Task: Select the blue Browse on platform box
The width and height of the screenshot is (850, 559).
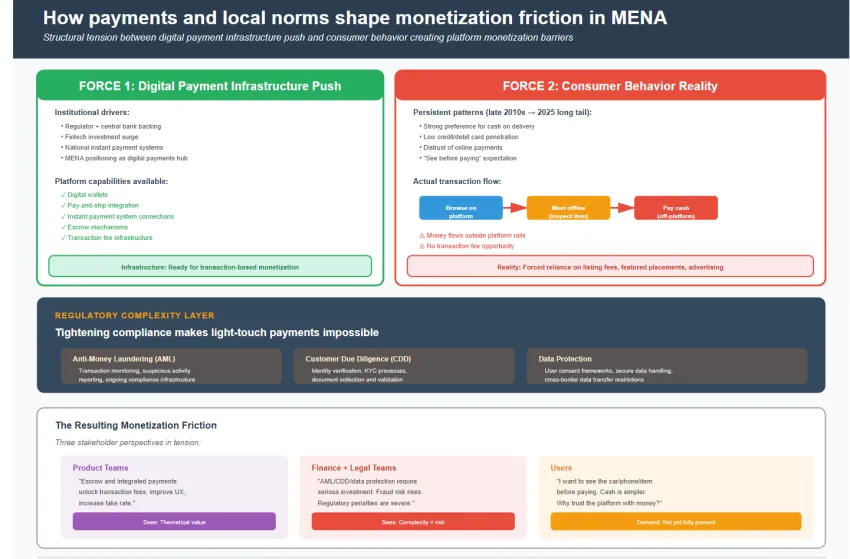Action: pyautogui.click(x=460, y=208)
